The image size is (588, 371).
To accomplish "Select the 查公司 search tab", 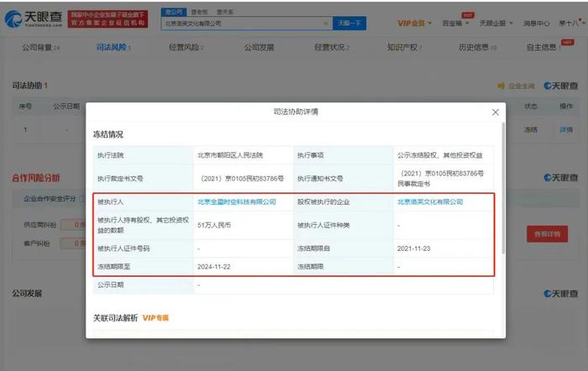I will pyautogui.click(x=174, y=12).
